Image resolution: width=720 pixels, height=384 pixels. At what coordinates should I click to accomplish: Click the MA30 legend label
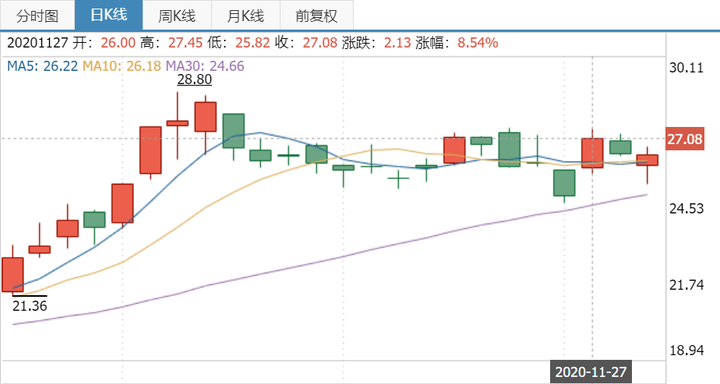[205, 66]
